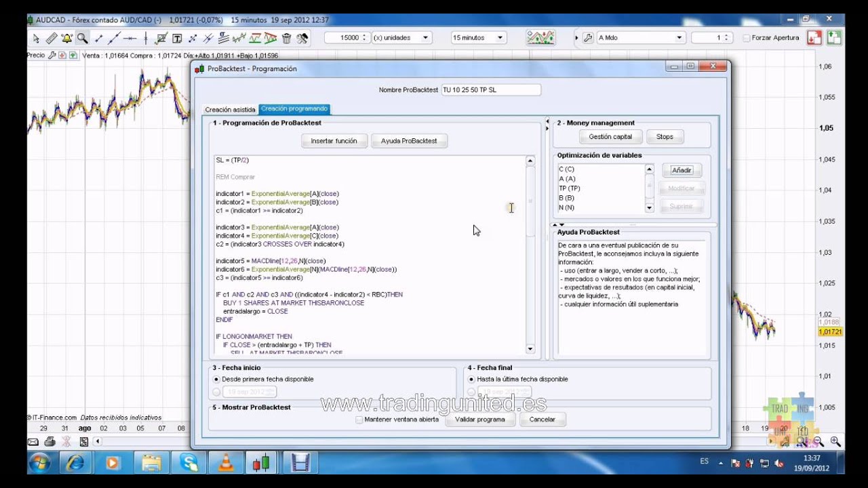Click the red sell order icon

(814, 38)
